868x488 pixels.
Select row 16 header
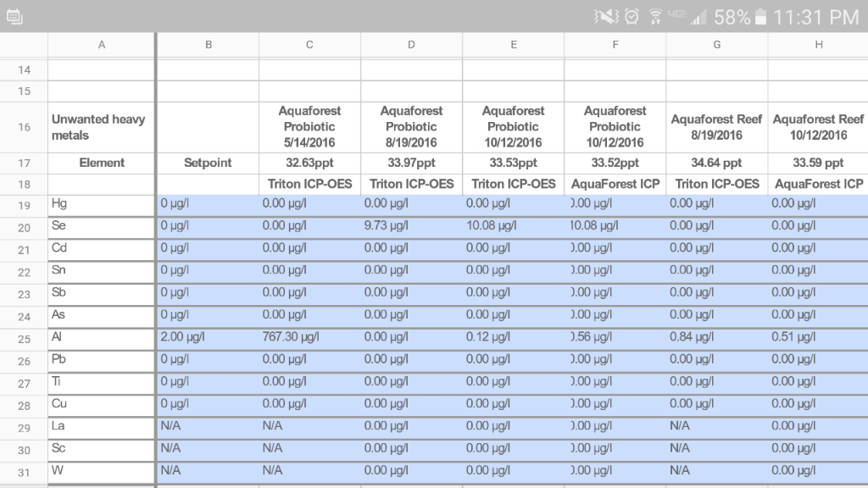24,127
